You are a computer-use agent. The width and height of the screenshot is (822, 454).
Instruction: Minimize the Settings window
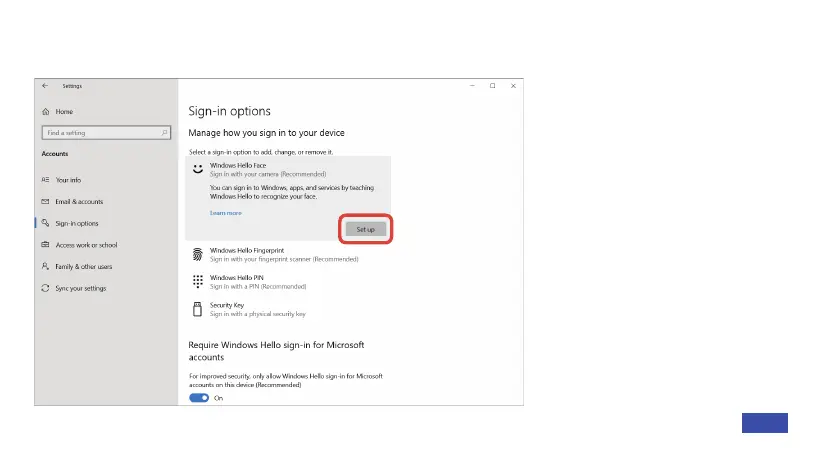click(472, 85)
